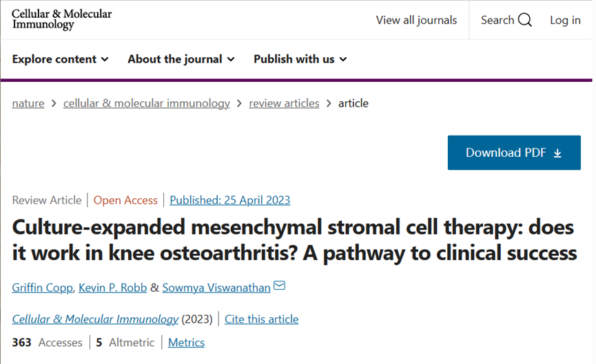Click the Published: 25 April 2023 link
596x364 pixels.
[230, 200]
